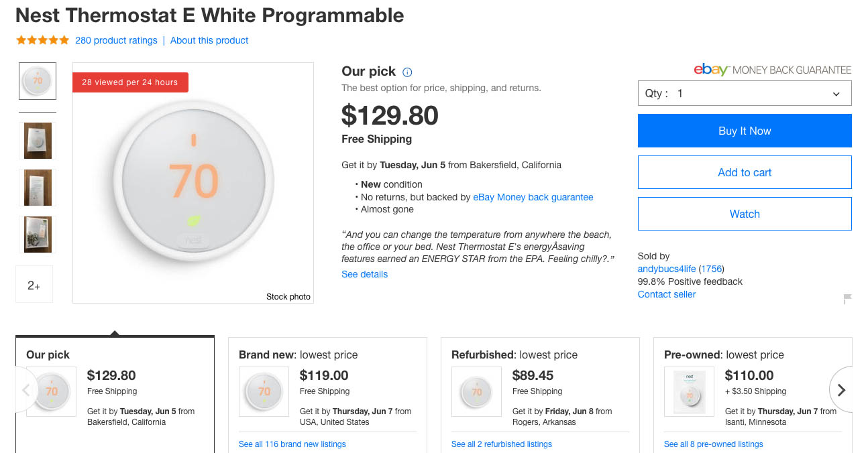Image resolution: width=868 pixels, height=453 pixels.
Task: Click the Watch button
Action: pos(745,214)
